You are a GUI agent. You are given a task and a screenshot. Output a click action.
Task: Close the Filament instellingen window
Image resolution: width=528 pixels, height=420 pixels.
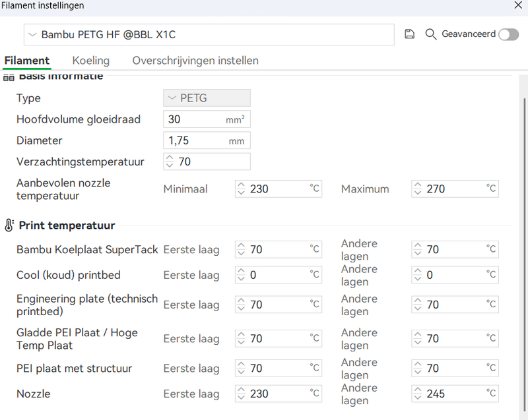tap(517, 6)
